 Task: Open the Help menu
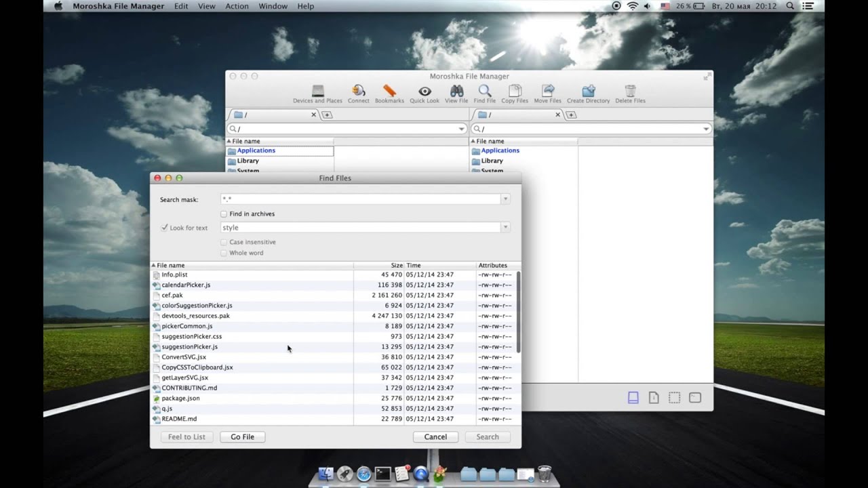[306, 6]
